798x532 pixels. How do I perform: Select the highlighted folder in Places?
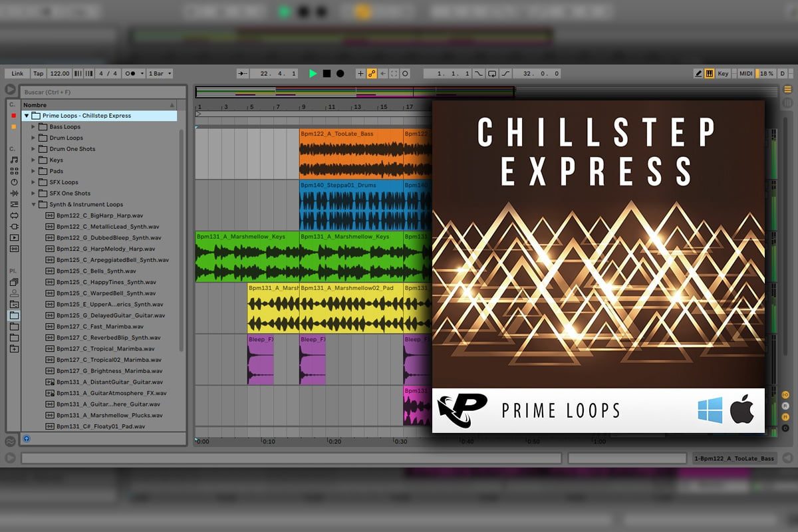(x=14, y=315)
